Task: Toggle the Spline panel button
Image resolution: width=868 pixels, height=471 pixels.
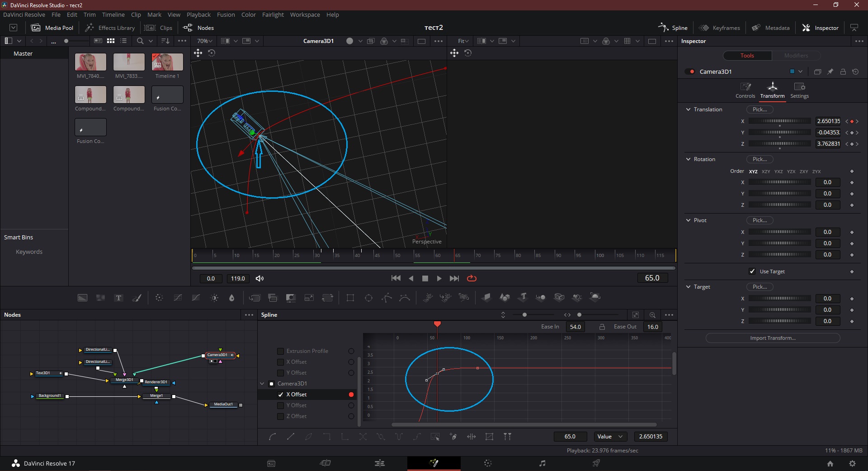Action: point(673,28)
